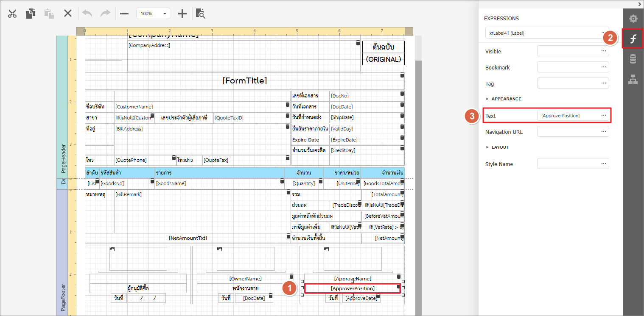
Task: Open the Report Explorer tree tab
Action: (x=633, y=79)
